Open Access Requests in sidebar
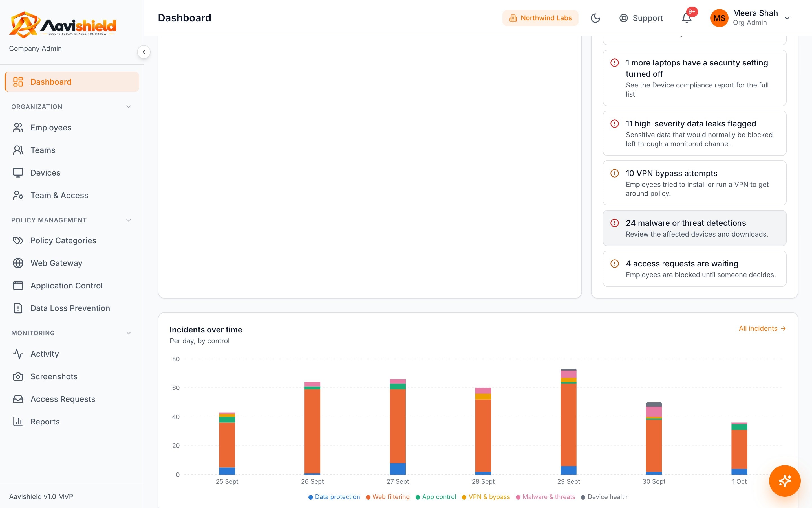The image size is (812, 508). click(72, 399)
